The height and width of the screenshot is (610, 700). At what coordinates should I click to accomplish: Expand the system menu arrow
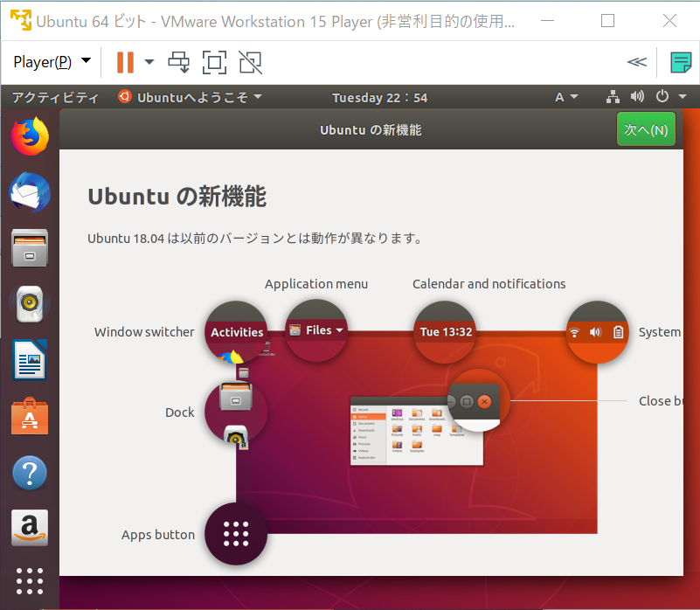tap(683, 96)
